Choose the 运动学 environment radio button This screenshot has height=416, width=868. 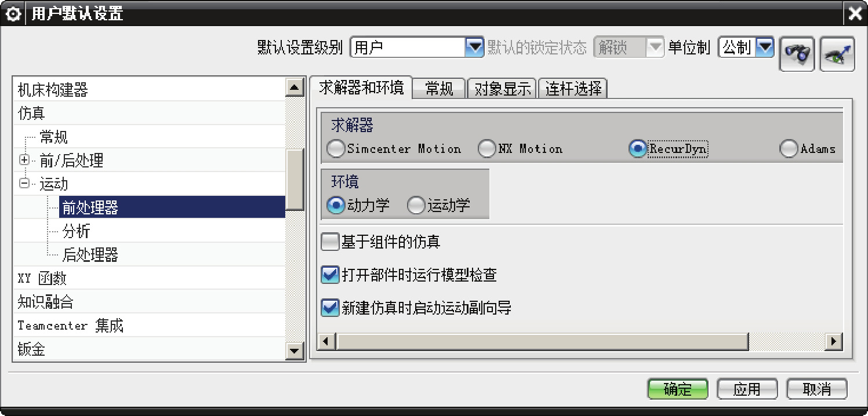[x=416, y=206]
